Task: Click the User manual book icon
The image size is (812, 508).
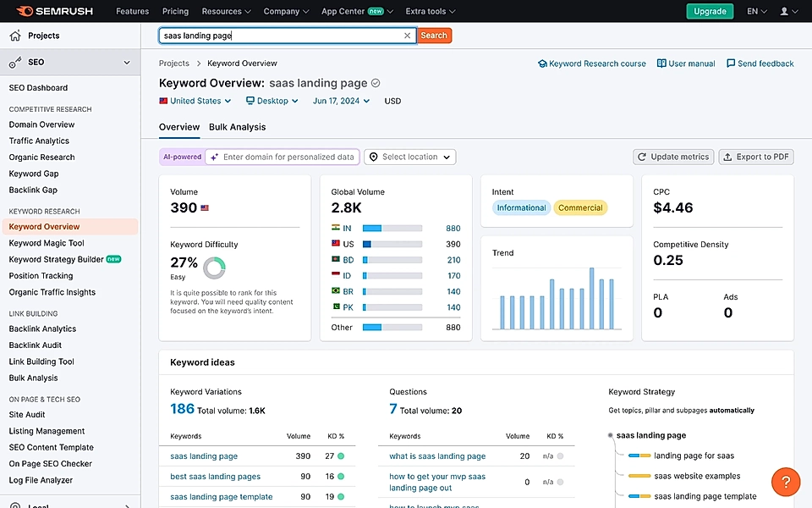Action: click(663, 63)
